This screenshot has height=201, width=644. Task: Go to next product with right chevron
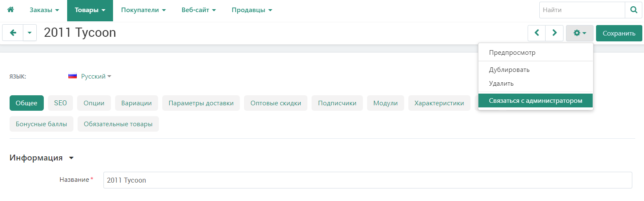(x=554, y=33)
